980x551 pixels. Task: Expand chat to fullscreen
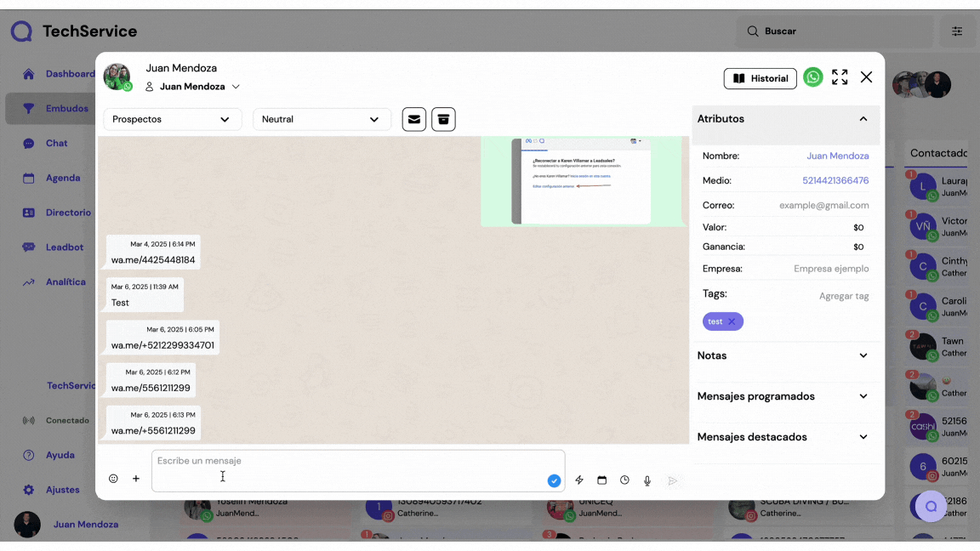pos(840,77)
